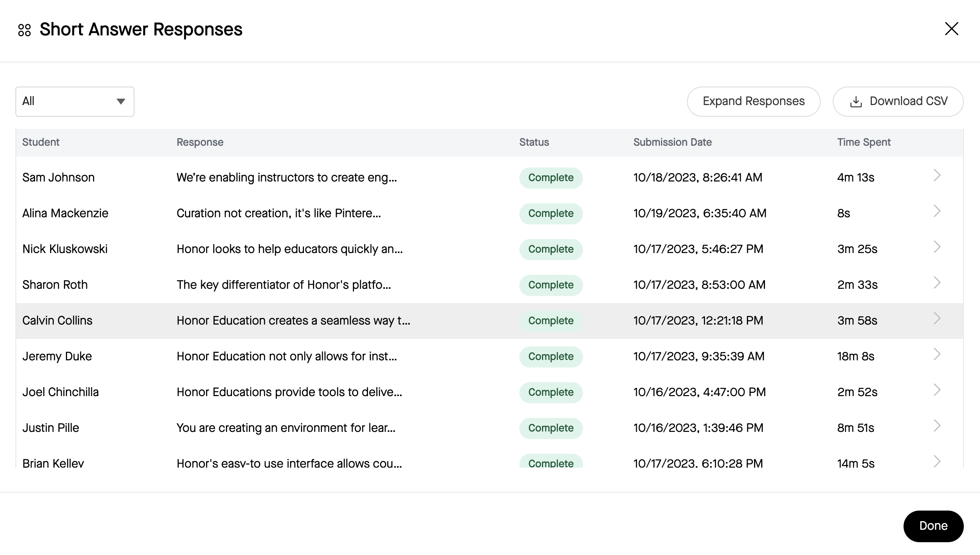Click the Response column header
This screenshot has width=980, height=555.
[x=200, y=142]
